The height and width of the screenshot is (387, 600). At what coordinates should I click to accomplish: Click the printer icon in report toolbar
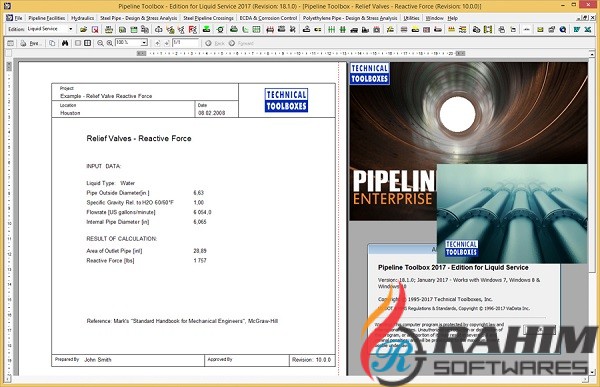pyautogui.click(x=23, y=43)
